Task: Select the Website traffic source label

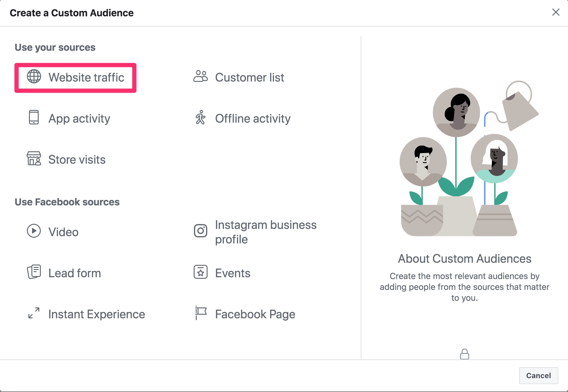Action: 86,77
